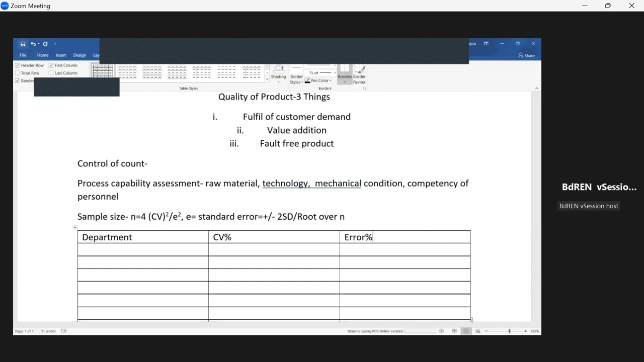Click the Share button in Word
This screenshot has height=362, width=644.
pos(527,55)
